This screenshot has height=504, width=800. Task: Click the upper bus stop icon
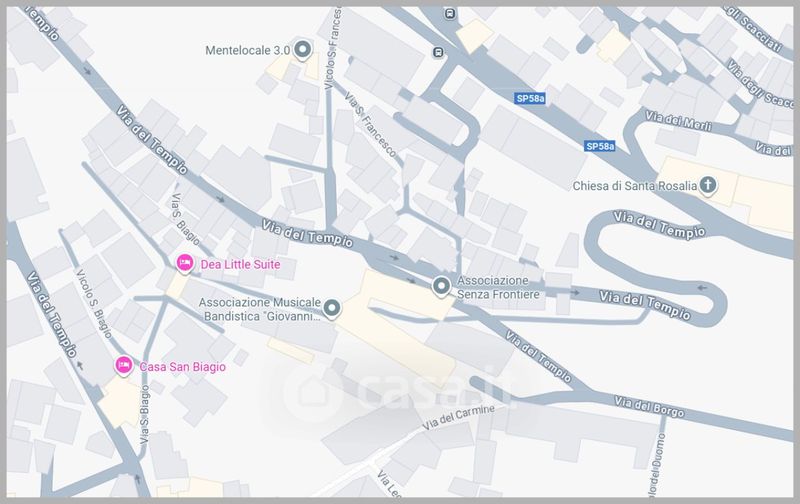tap(450, 14)
